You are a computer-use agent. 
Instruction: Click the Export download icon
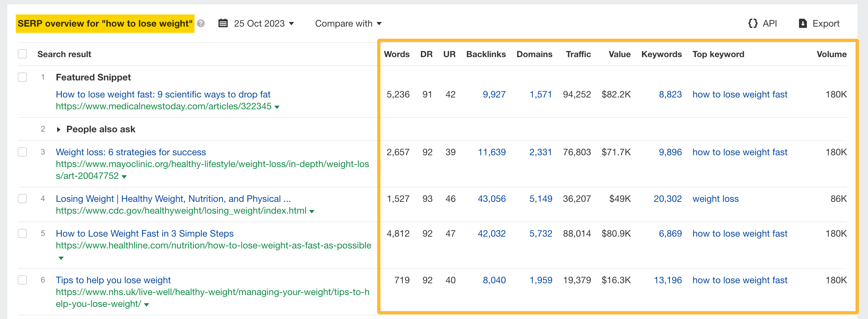click(x=803, y=23)
